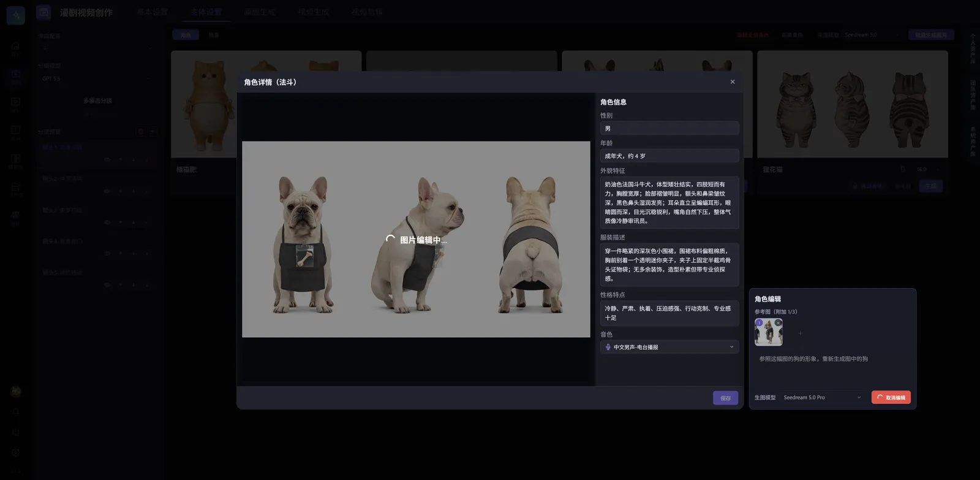
Task: Click into the 性格特点 text area
Action: (669, 313)
